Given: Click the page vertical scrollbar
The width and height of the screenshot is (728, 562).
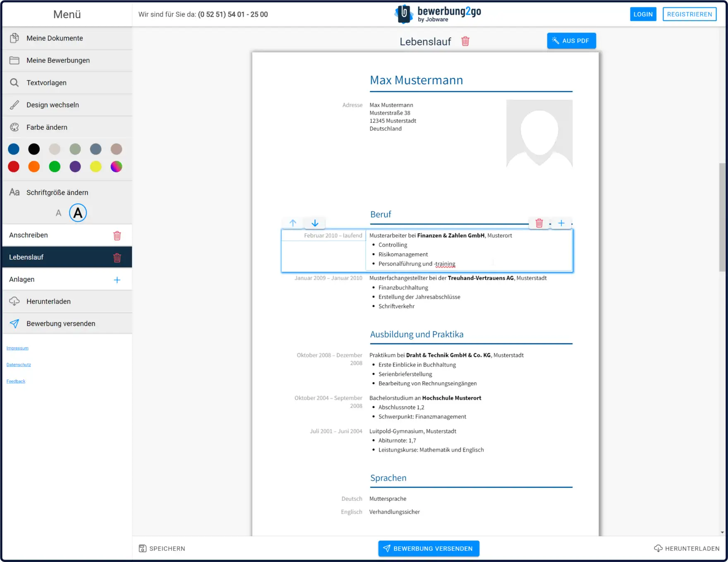Looking at the screenshot, I should coord(722,217).
